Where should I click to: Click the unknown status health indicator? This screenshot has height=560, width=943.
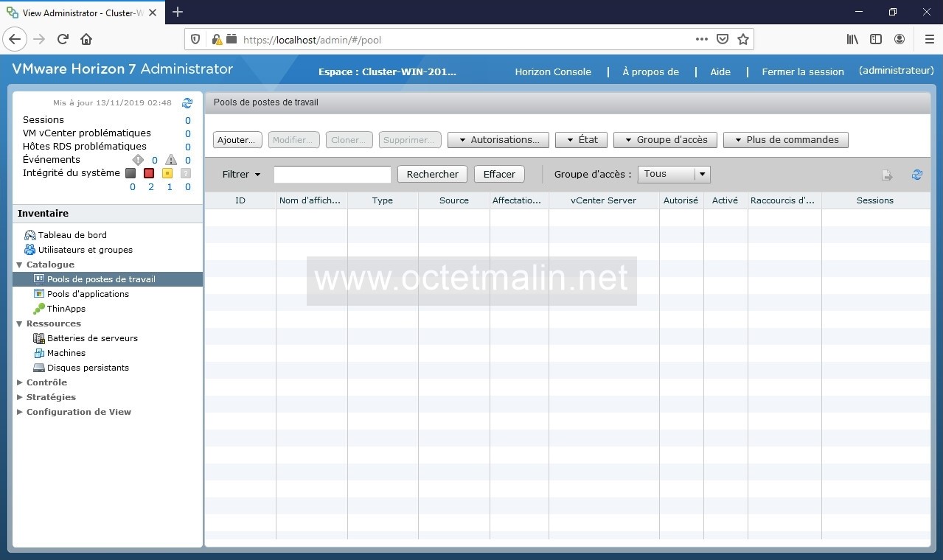click(x=186, y=173)
